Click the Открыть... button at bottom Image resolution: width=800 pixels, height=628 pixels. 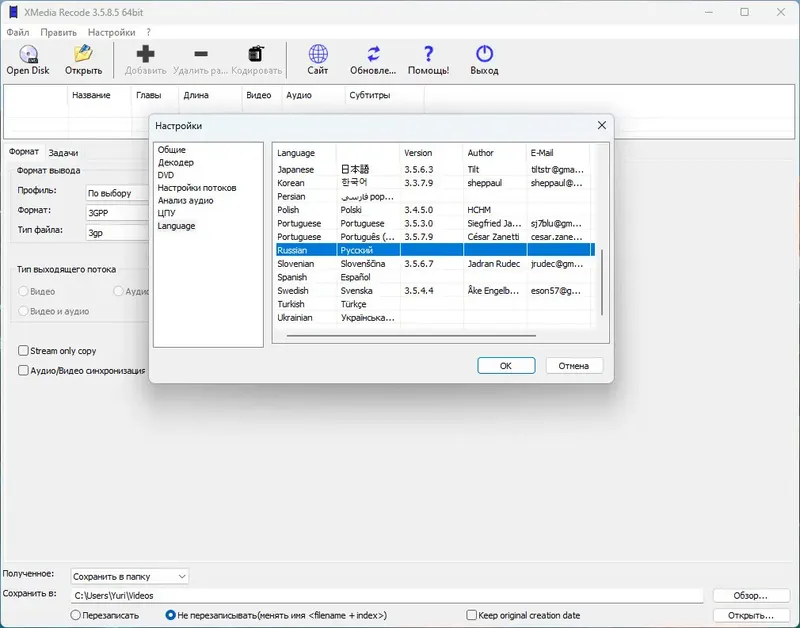[x=751, y=615]
